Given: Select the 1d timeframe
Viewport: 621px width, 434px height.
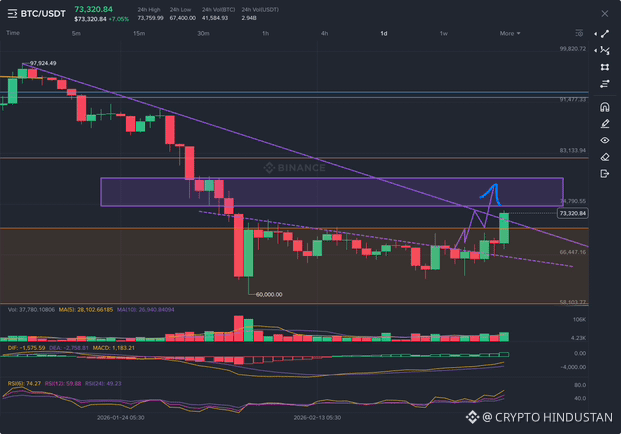Looking at the screenshot, I should [x=384, y=33].
